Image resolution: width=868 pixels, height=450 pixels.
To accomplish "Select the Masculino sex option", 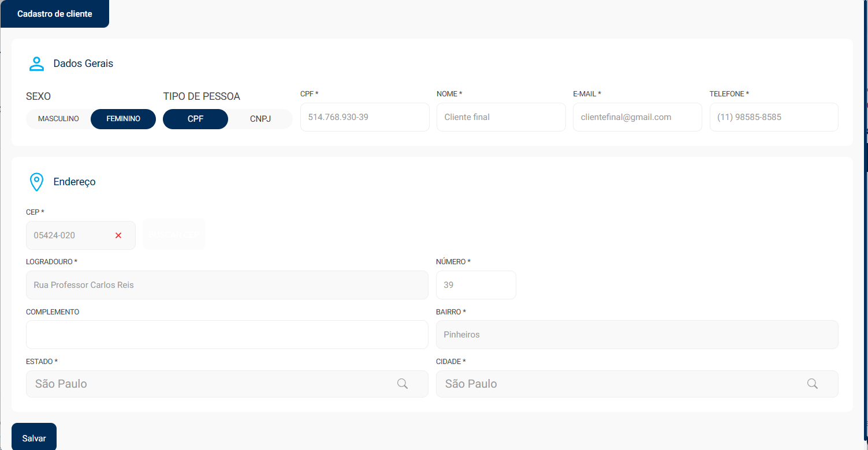I will click(58, 119).
